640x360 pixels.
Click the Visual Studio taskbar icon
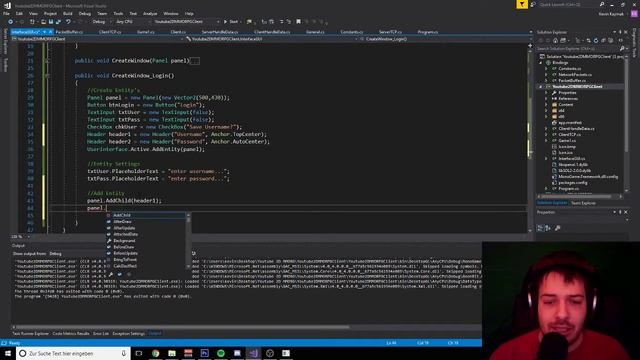coord(253,353)
